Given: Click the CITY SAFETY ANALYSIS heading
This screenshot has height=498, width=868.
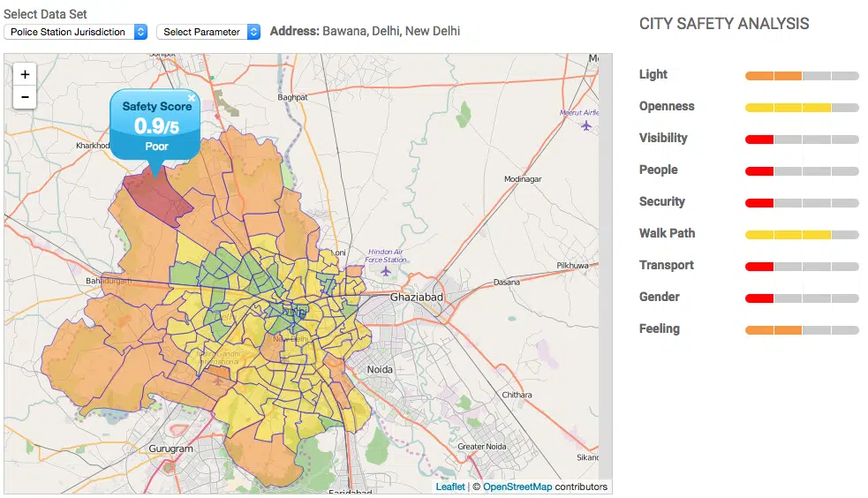Looking at the screenshot, I should coord(724,24).
